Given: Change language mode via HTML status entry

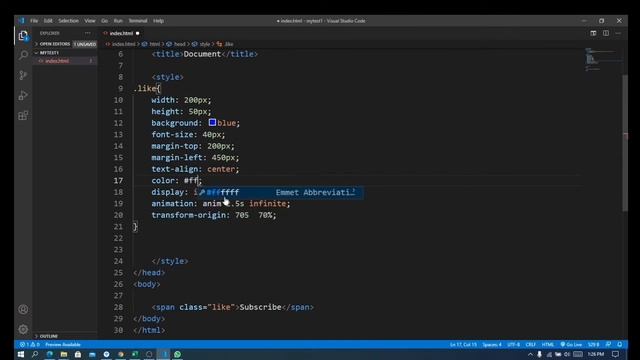Looking at the screenshot, I should coord(548,344).
